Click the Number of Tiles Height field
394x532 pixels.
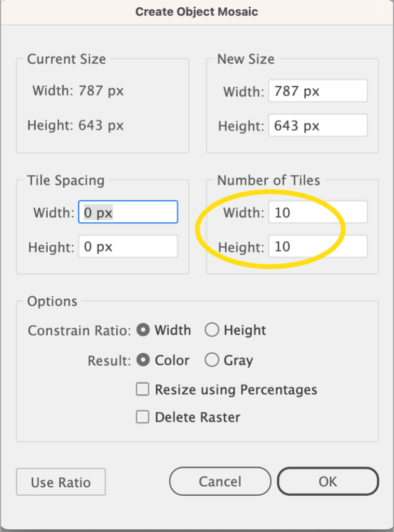pos(317,246)
